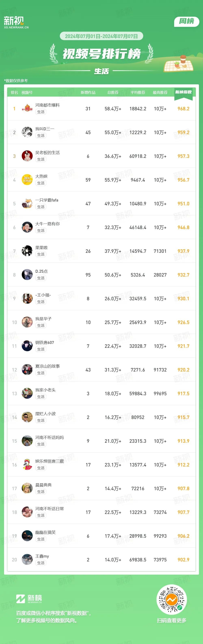Click 扫码查看更多 text
The image size is (203, 644).
pos(172,620)
